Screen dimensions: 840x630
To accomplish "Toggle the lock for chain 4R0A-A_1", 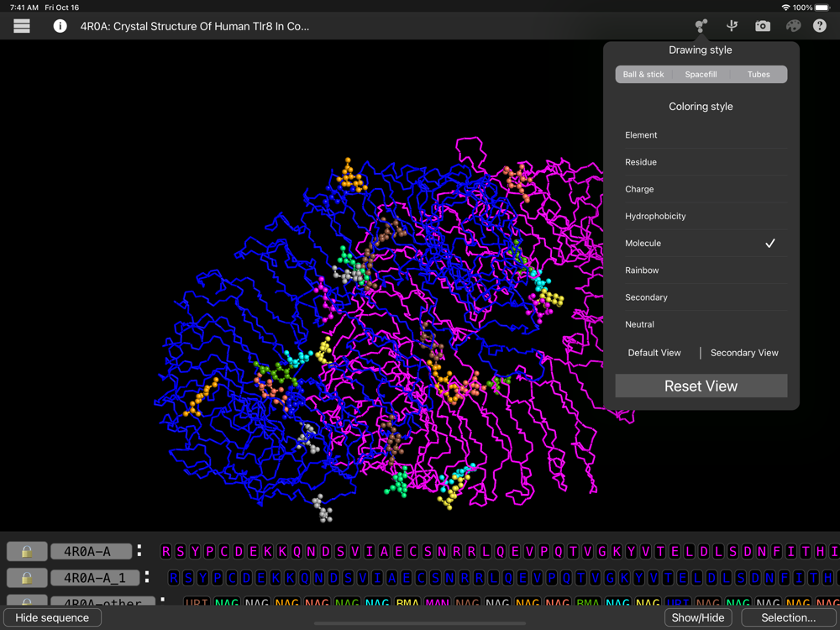I will 27,578.
